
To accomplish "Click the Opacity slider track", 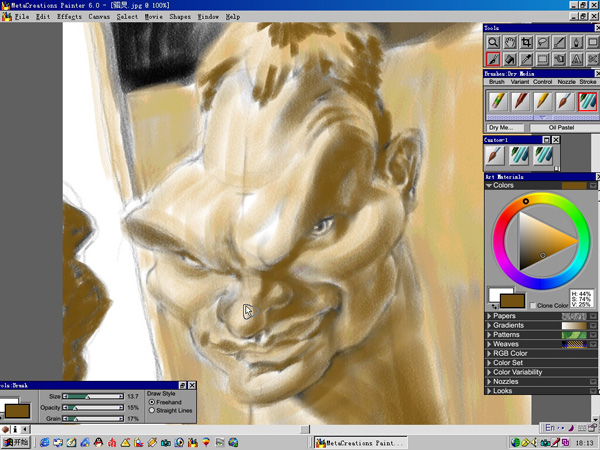I will tap(93, 408).
